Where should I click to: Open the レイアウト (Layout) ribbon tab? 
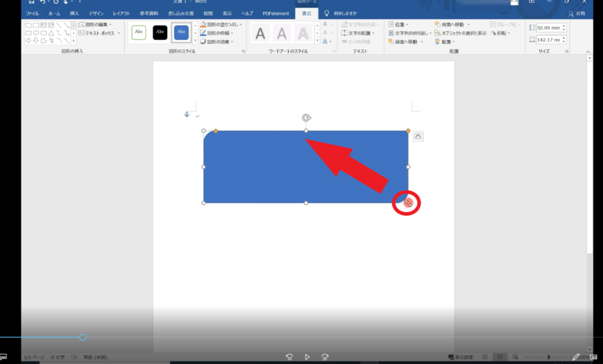point(121,13)
